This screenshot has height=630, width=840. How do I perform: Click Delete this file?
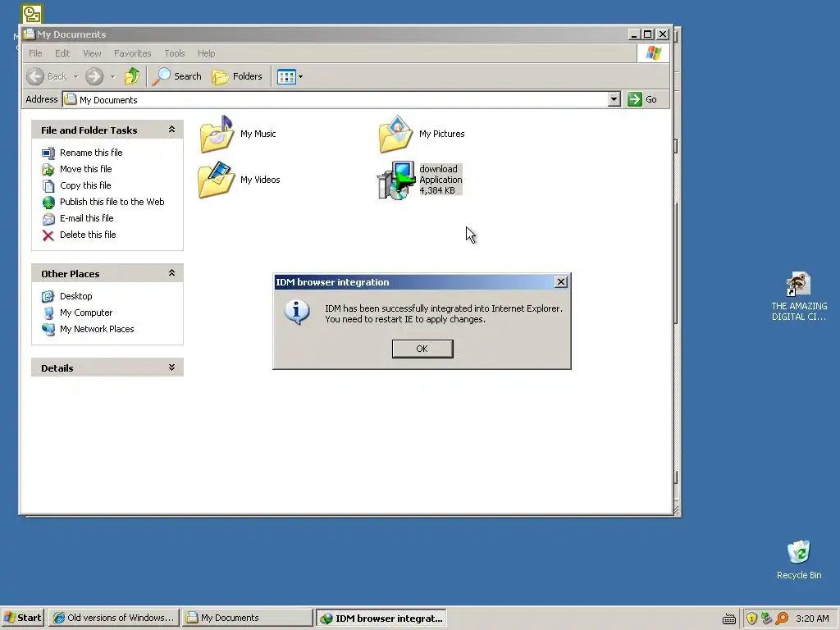(x=88, y=235)
